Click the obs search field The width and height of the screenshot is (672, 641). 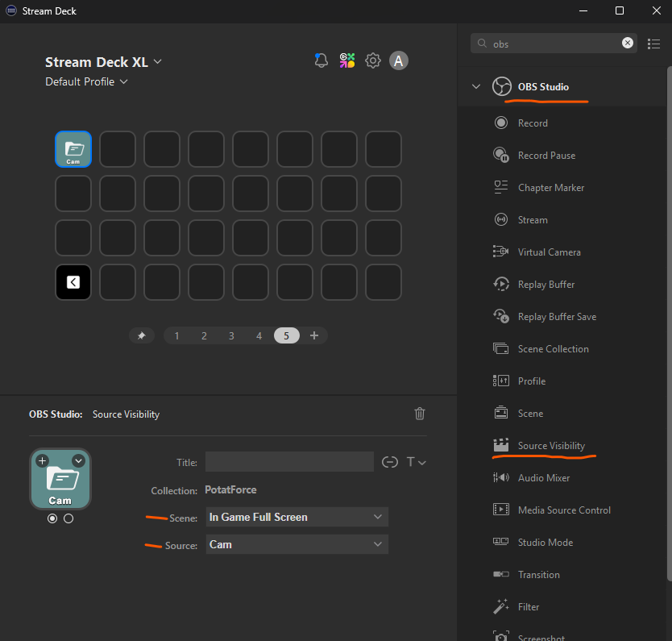pyautogui.click(x=554, y=44)
